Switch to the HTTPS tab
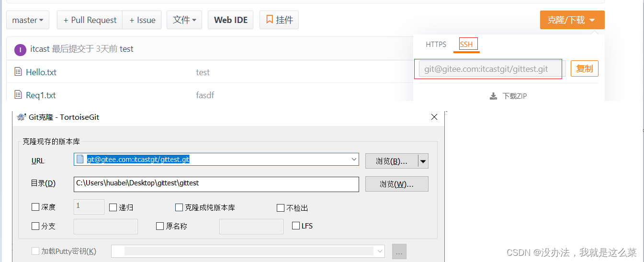644x262 pixels. point(436,45)
